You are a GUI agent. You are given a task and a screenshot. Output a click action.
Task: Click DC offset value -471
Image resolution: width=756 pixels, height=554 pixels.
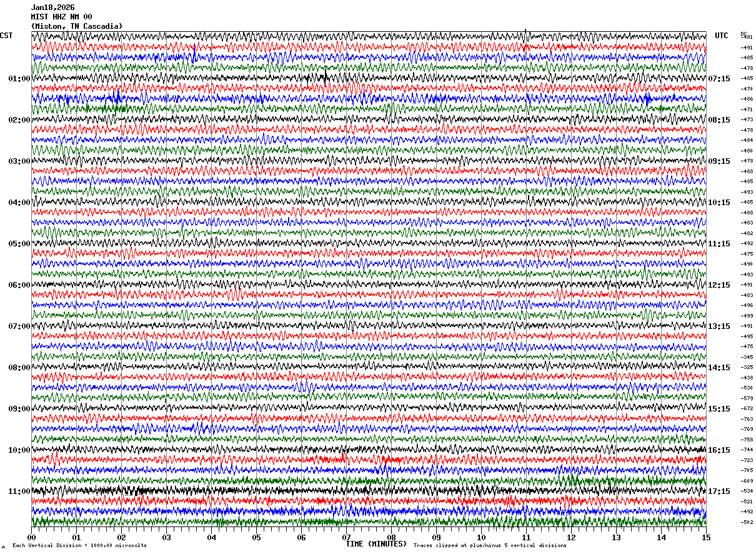tap(747, 109)
